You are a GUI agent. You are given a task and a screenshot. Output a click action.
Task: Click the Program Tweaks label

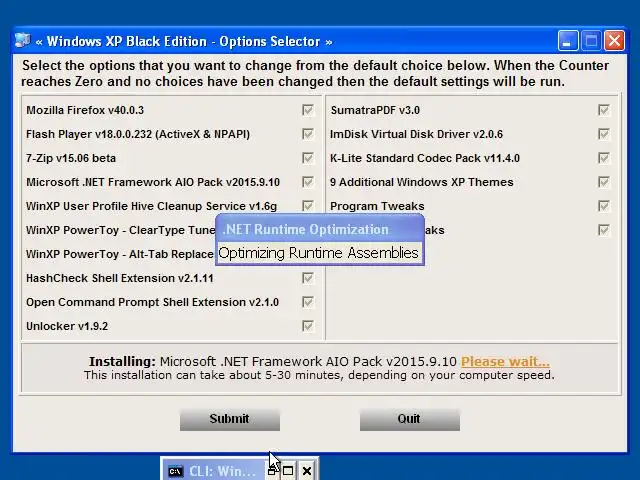tap(377, 206)
